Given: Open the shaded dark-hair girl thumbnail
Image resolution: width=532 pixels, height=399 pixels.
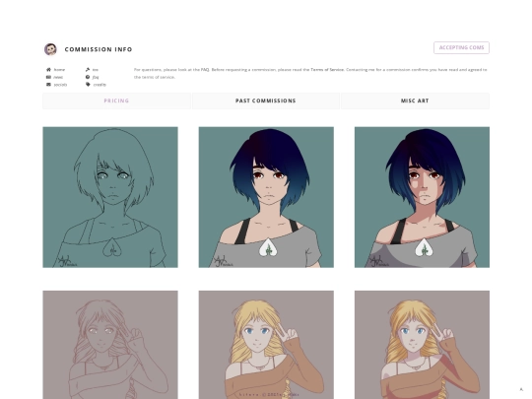Looking at the screenshot, I should point(422,197).
